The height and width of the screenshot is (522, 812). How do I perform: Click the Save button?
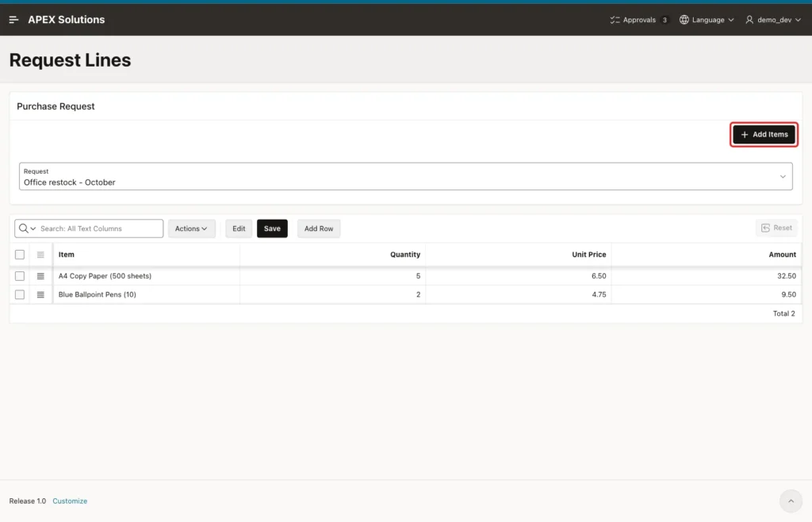272,228
